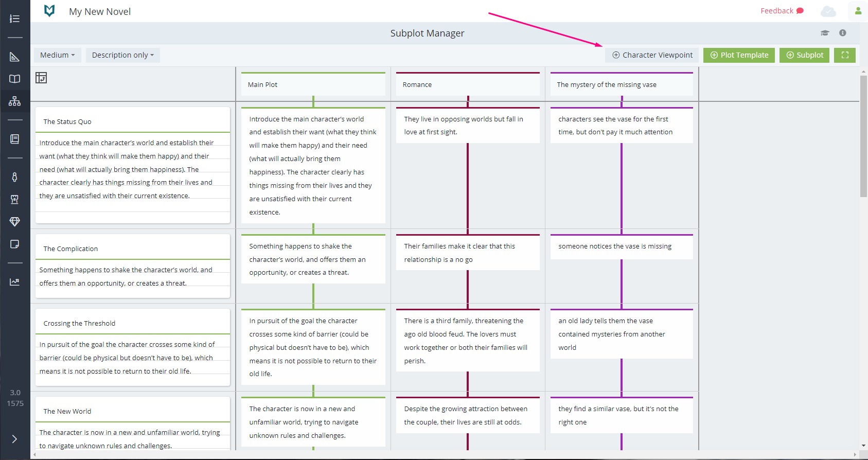Click 'Their families make it clear' card
This screenshot has height=460, width=868.
[468, 253]
